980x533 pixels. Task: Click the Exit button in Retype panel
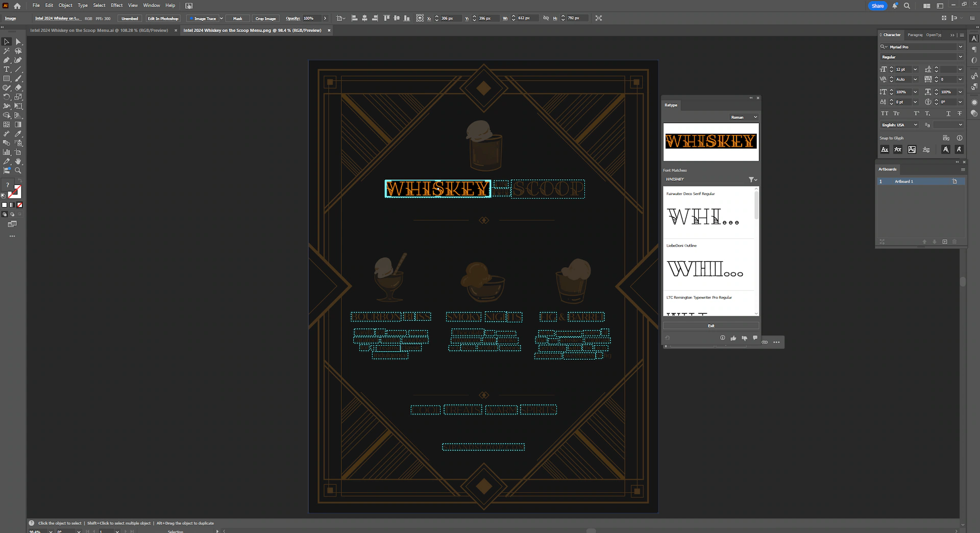coord(710,326)
